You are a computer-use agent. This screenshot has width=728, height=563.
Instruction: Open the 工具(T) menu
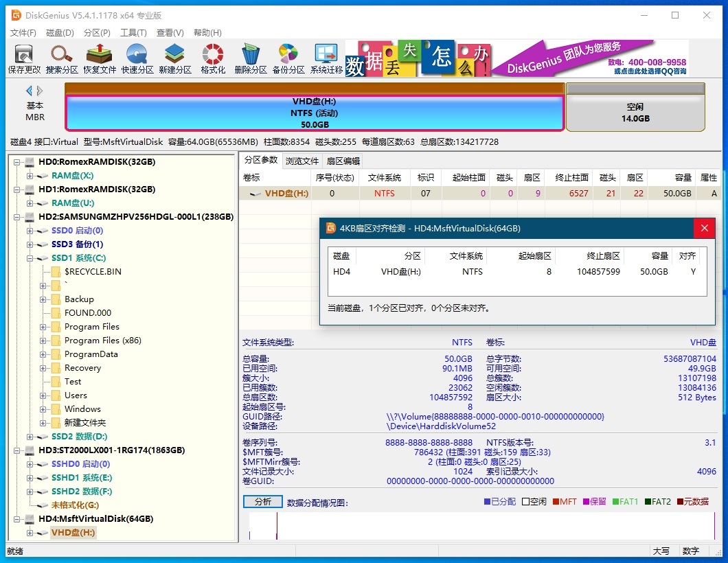133,32
